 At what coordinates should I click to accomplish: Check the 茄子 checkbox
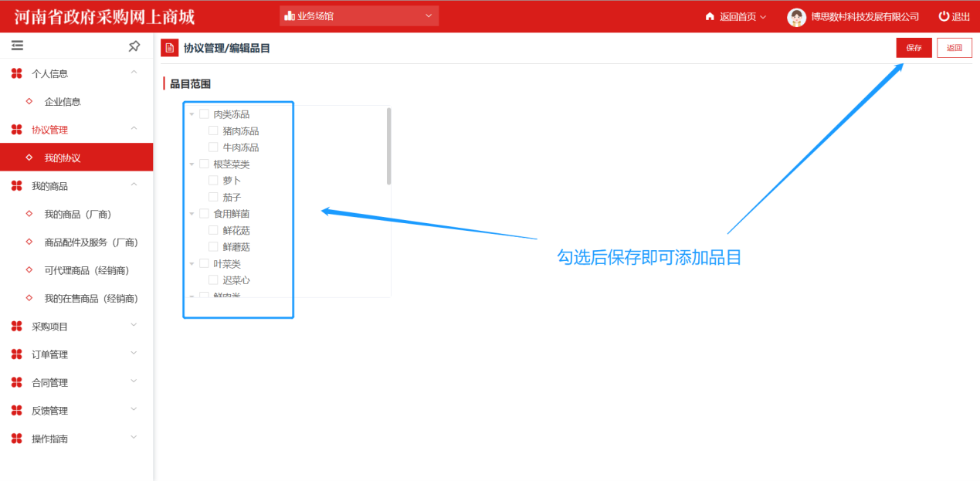(x=213, y=197)
